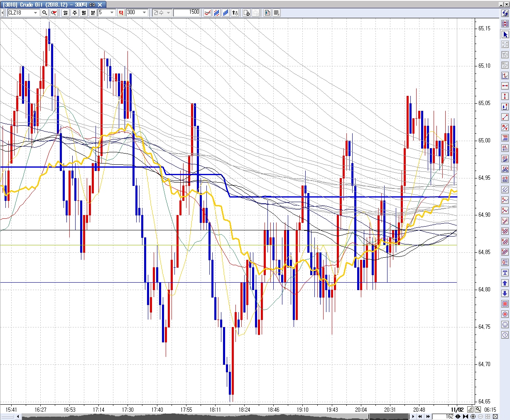The height and width of the screenshot is (420, 510).
Task: Select the horizontal line drawing tool
Action: tap(505, 86)
